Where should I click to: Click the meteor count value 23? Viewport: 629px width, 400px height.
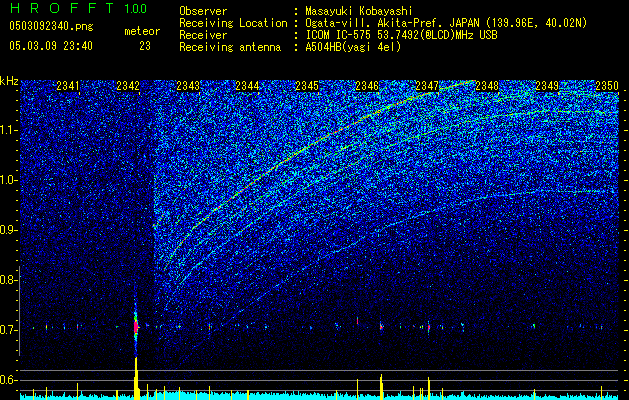click(145, 46)
